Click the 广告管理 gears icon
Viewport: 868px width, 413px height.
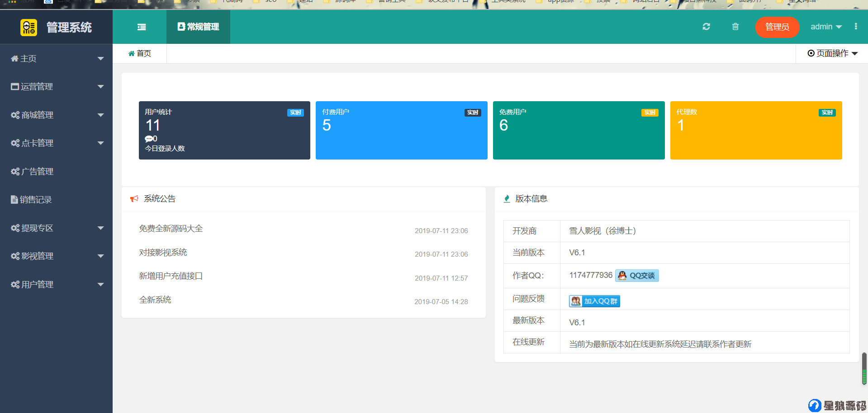click(x=15, y=172)
